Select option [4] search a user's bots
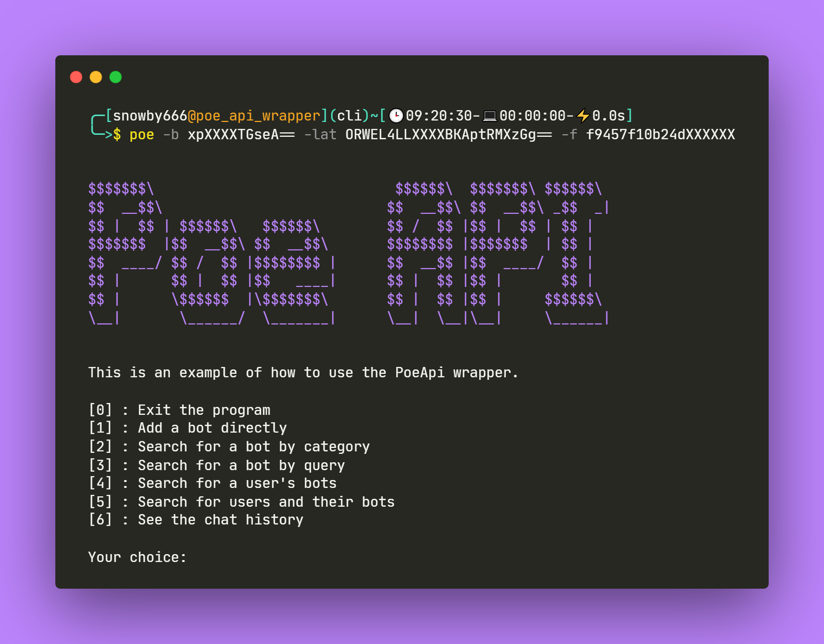 [x=212, y=483]
